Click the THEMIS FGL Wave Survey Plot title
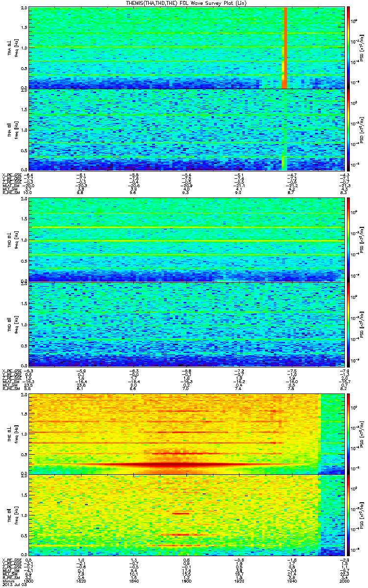This screenshot has height=588, width=368. (x=186, y=3)
